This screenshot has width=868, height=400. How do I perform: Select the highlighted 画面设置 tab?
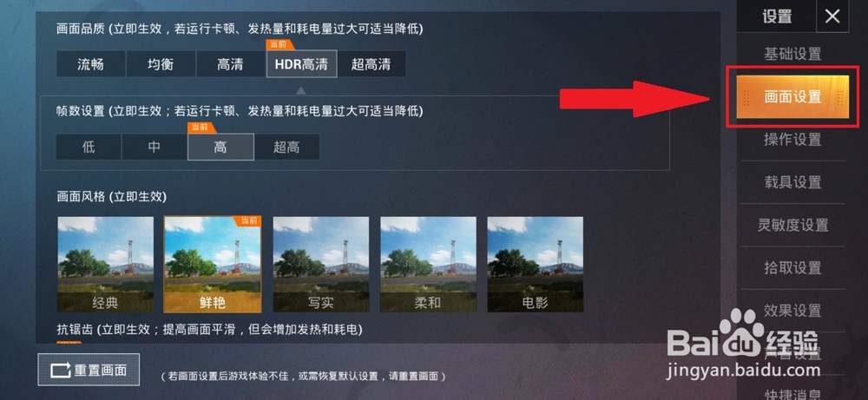pos(792,97)
